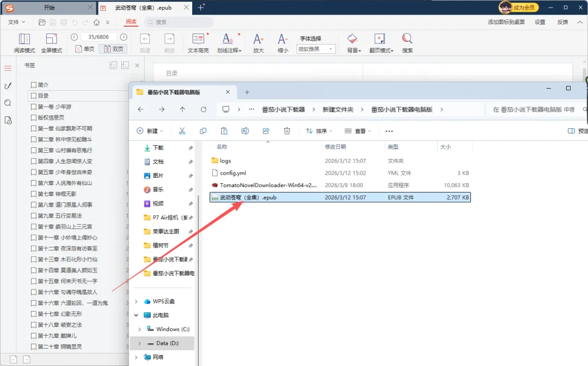Viewport: 588px width, 366px height.
Task: Click the open folder icon in WPS quick bar
Action: [x=42, y=22]
